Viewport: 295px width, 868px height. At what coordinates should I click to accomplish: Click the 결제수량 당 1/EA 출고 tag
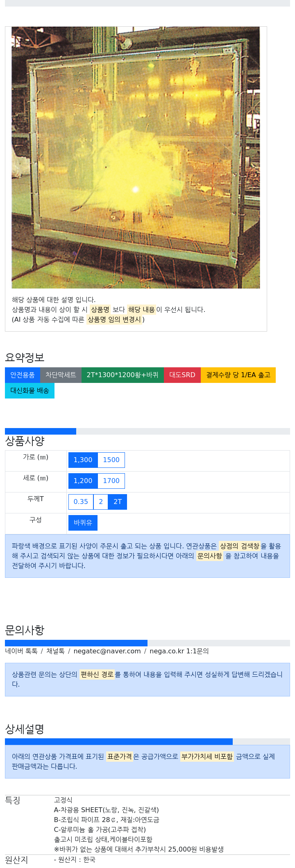(238, 375)
